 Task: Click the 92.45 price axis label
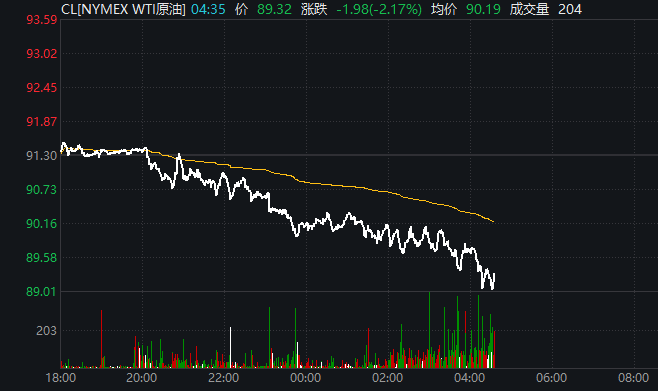coord(42,88)
